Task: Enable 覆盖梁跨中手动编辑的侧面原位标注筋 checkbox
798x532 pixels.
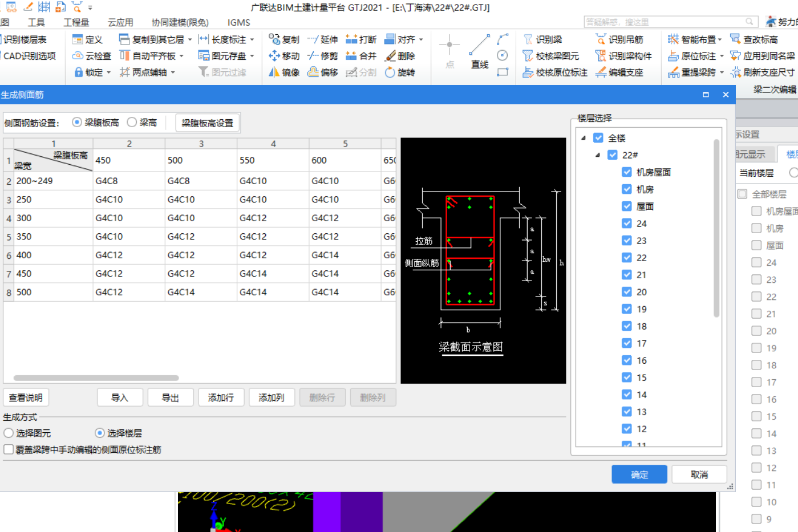Action: point(9,450)
